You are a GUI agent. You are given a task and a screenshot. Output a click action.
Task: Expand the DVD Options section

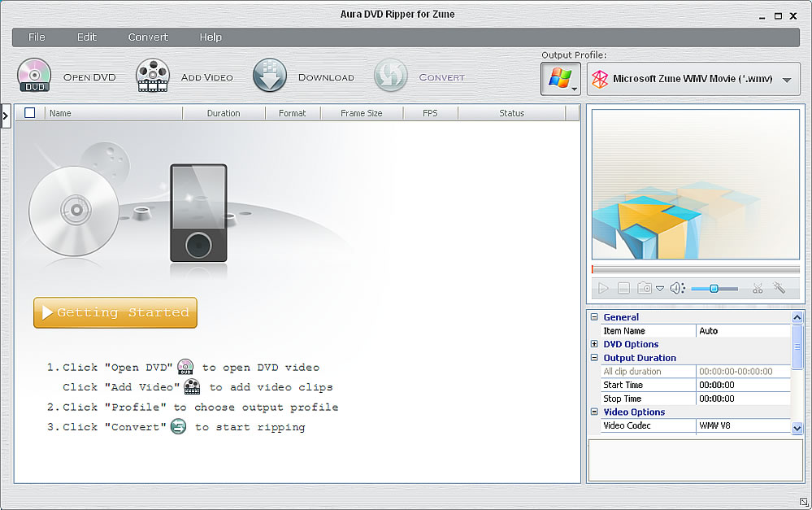[594, 343]
